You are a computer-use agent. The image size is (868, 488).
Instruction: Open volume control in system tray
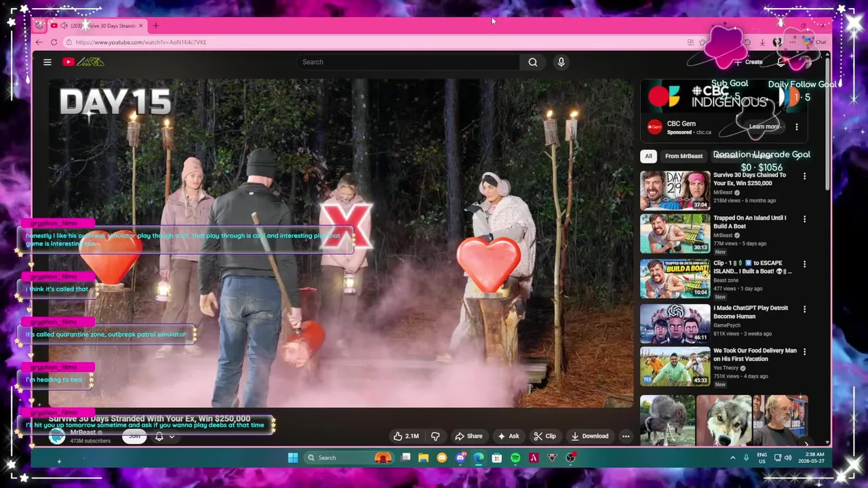click(x=788, y=457)
